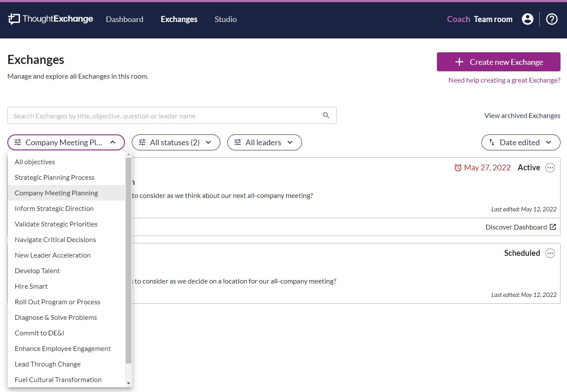Select All objectives in the list

click(67, 162)
